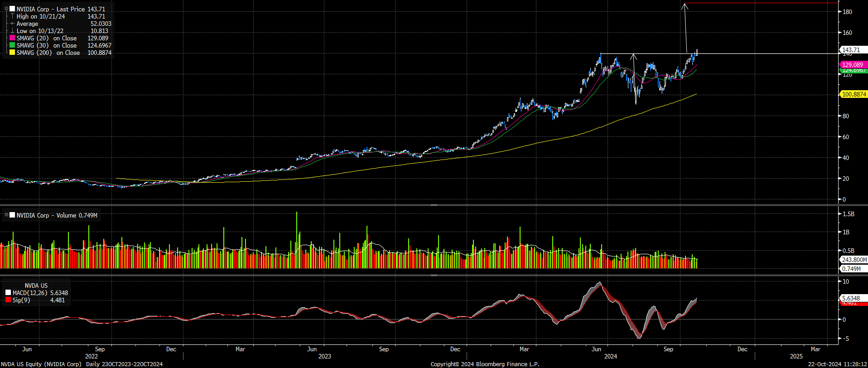Click the 80 price axis label
Viewport: 868px width, 368px height.
point(846,116)
